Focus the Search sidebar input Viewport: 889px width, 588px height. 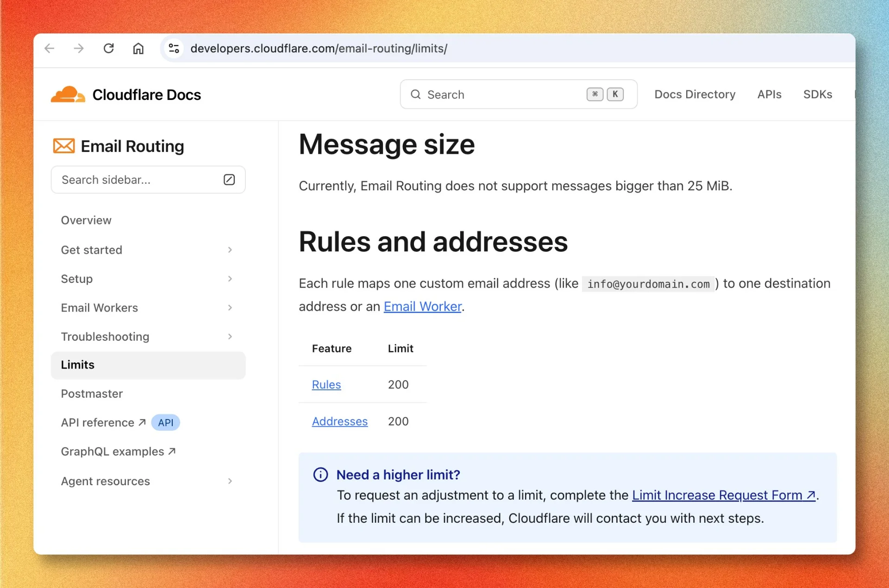point(148,180)
